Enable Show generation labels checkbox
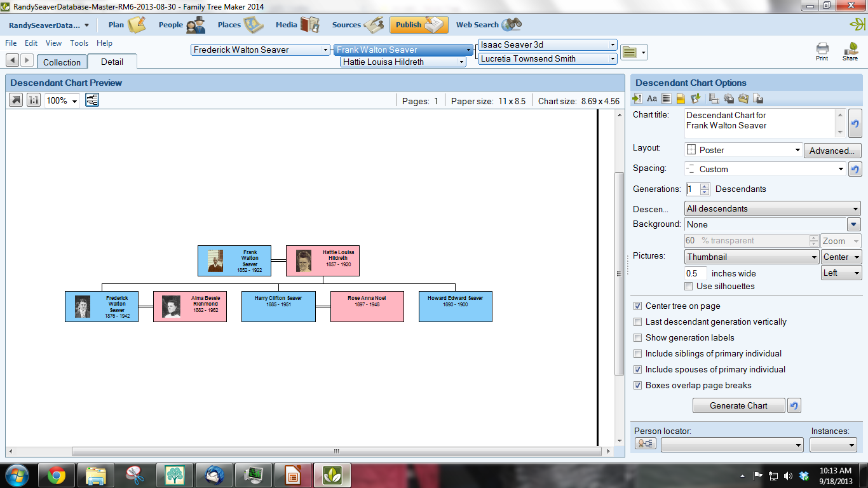This screenshot has width=868, height=488. tap(638, 338)
